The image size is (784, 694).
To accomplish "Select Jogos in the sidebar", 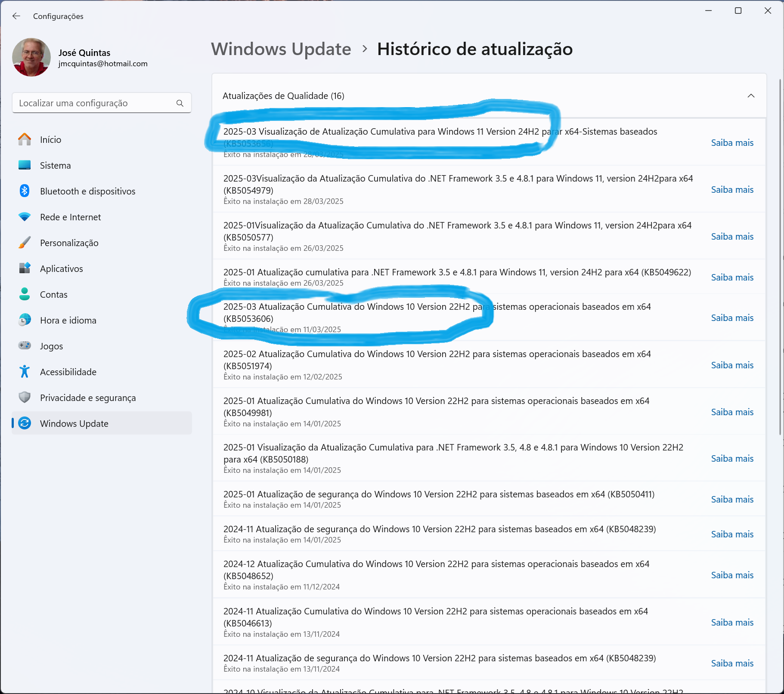I will [x=102, y=346].
